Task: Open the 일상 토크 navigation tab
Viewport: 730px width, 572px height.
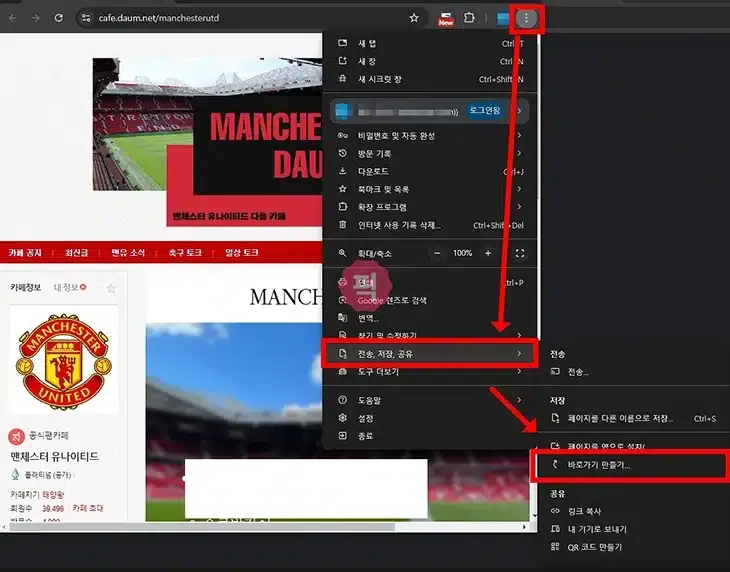Action: coord(242,253)
